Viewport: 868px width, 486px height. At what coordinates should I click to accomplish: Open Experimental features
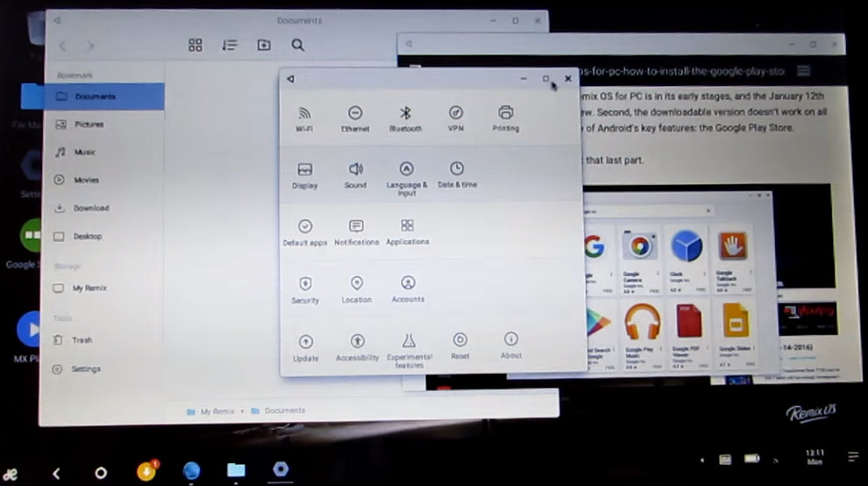(x=409, y=351)
